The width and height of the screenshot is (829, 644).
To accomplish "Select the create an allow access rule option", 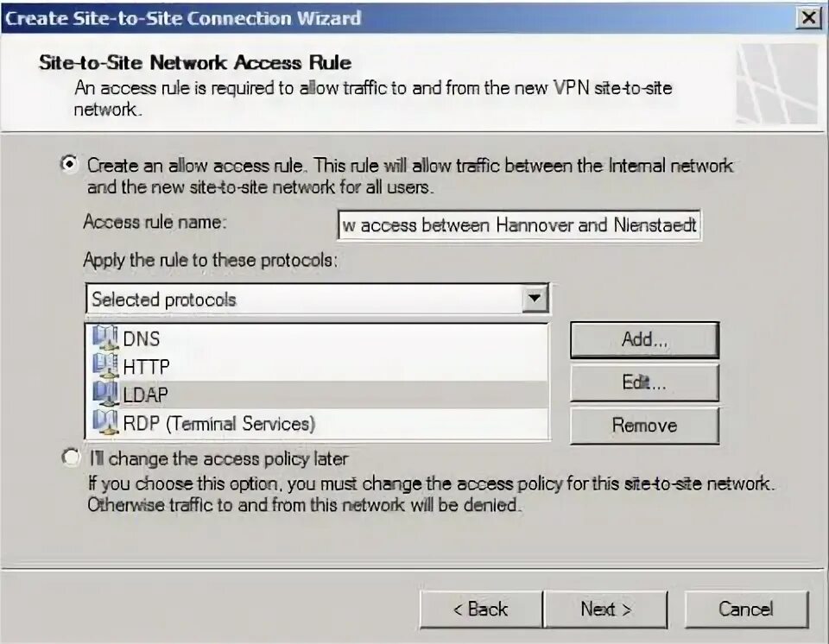I will (69, 164).
